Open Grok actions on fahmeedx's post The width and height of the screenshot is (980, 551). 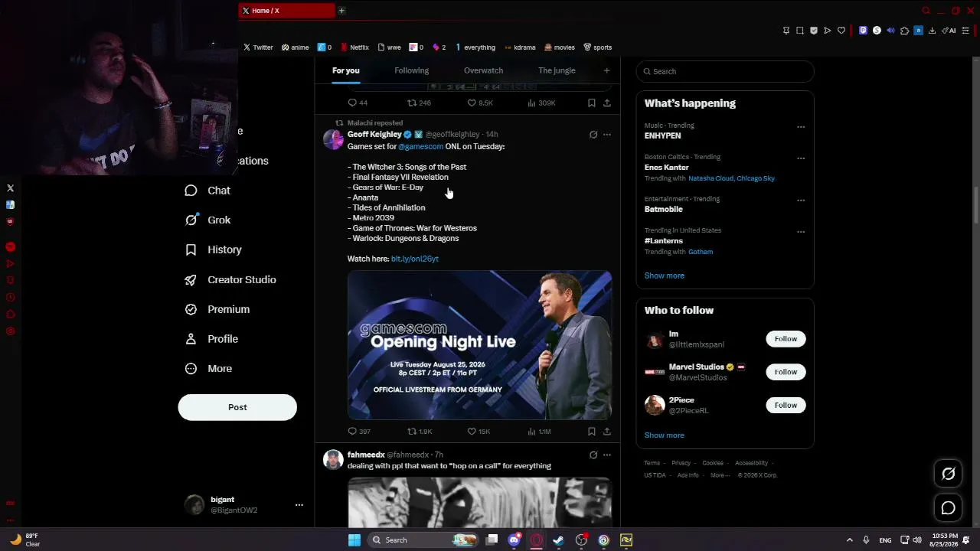coord(593,455)
